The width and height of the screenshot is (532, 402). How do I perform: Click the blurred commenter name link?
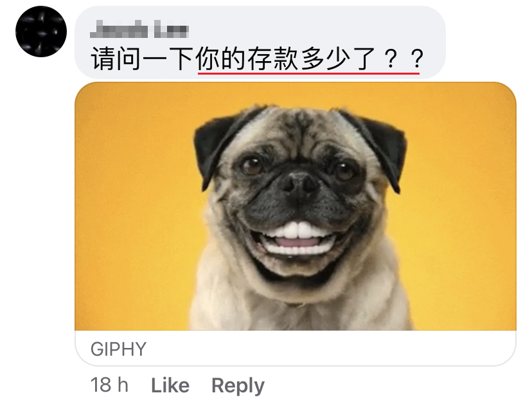[139, 29]
